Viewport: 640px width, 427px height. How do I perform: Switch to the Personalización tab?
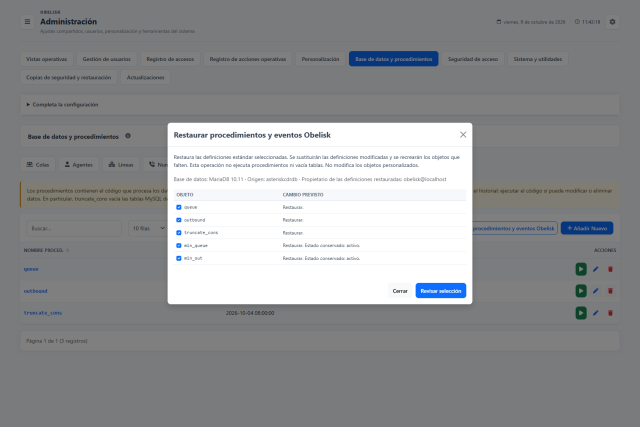tap(320, 59)
